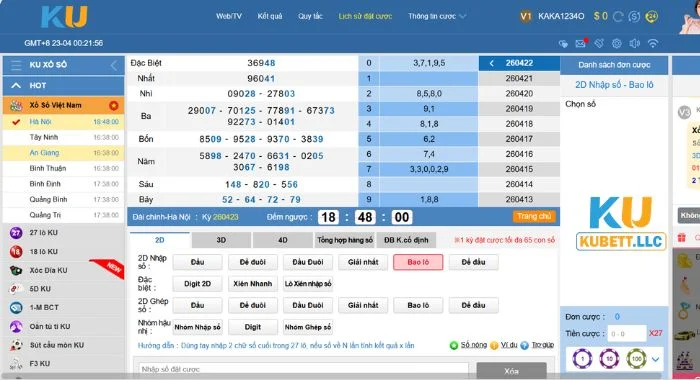Select Bao lô in 2D Nhập số
Image resolution: width=700 pixels, height=380 pixels.
pyautogui.click(x=418, y=262)
